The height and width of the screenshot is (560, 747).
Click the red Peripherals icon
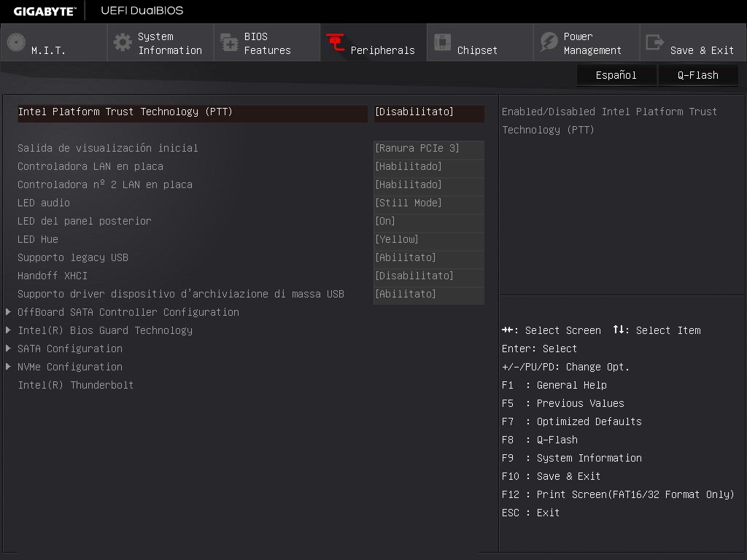pyautogui.click(x=336, y=42)
